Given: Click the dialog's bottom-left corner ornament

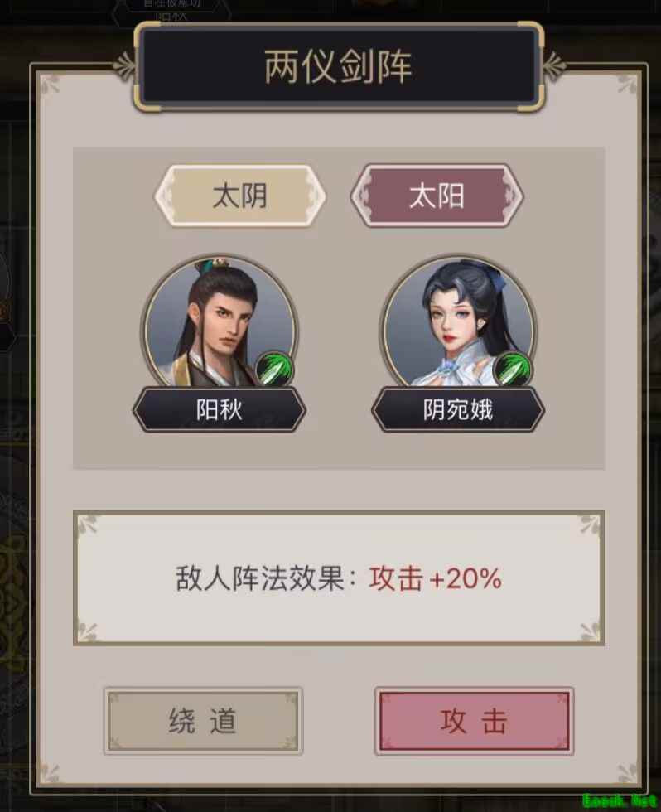Looking at the screenshot, I should coord(51,773).
